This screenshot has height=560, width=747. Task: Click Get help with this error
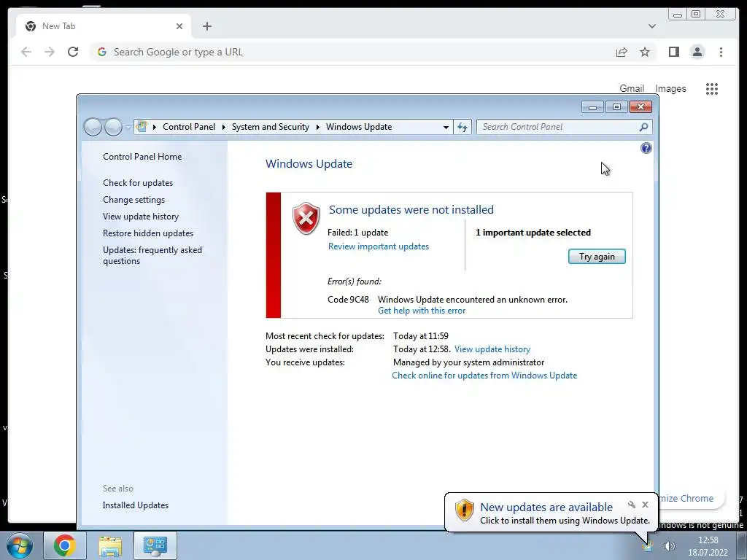coord(422,311)
